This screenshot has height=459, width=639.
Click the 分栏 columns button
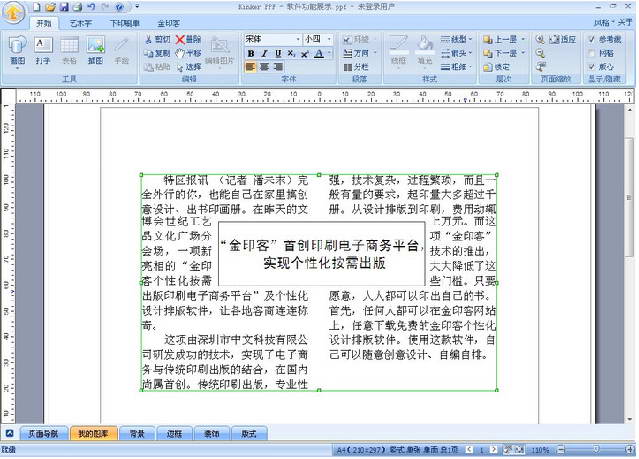coord(356,67)
